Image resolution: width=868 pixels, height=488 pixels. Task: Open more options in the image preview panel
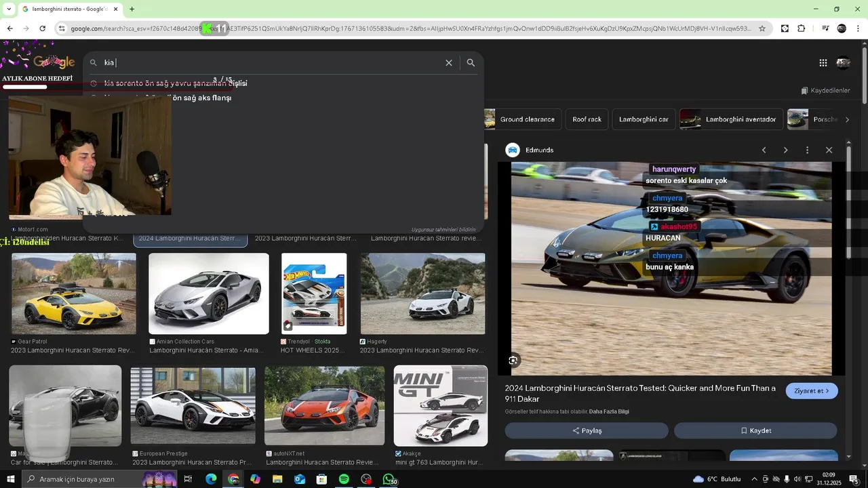[x=807, y=150]
